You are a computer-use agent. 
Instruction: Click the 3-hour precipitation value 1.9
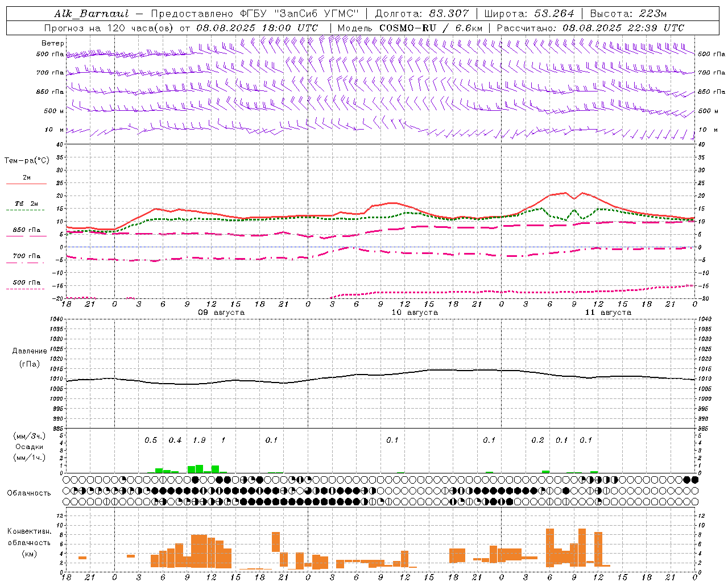coord(199,440)
